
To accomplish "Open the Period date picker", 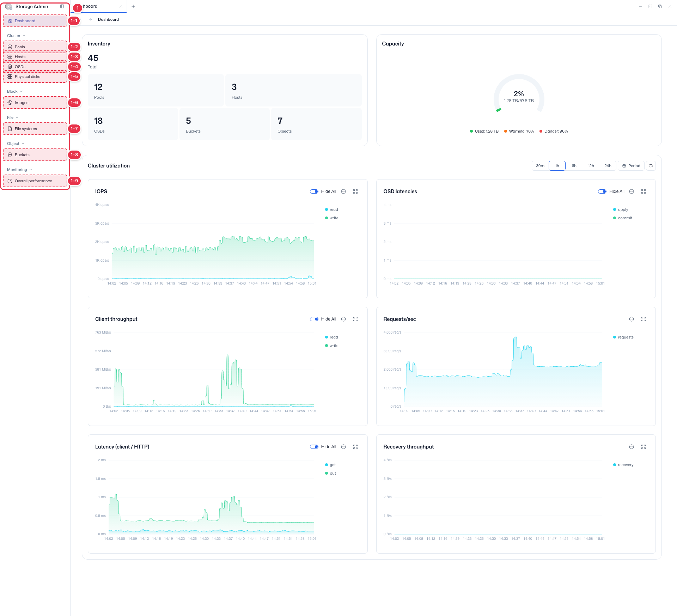I will 631,166.
